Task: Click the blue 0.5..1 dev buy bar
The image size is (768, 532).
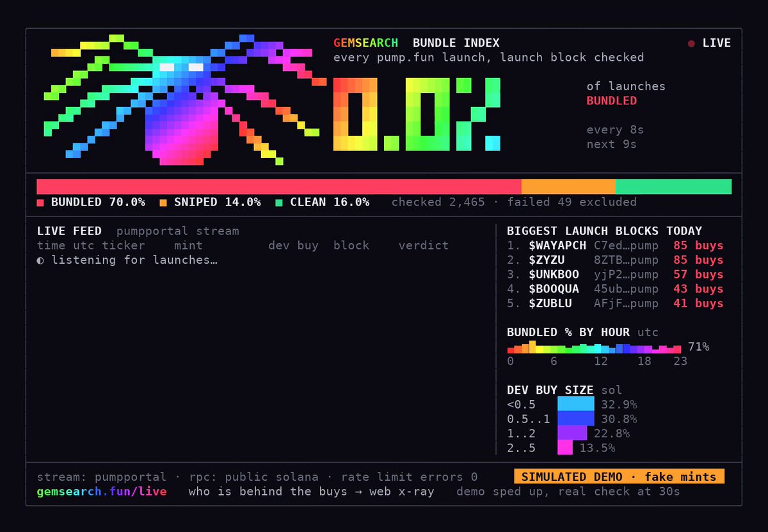Action: (575, 419)
